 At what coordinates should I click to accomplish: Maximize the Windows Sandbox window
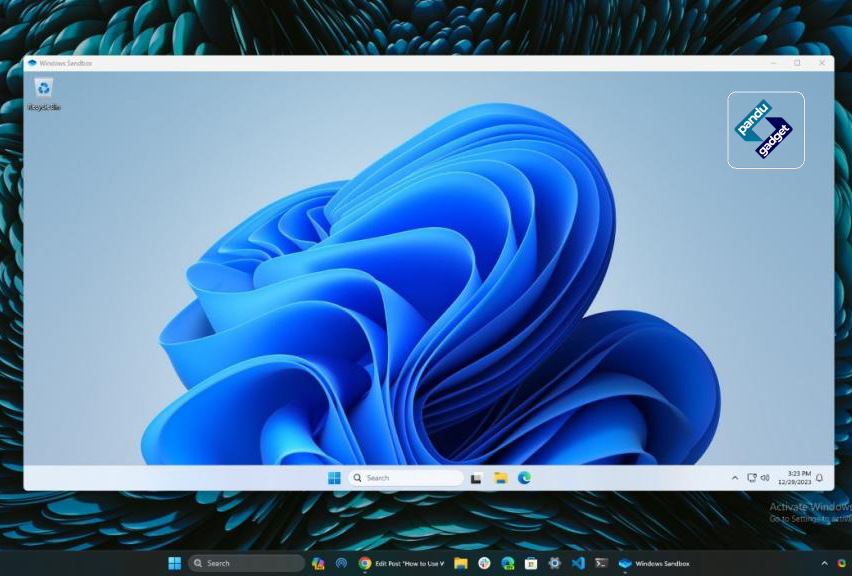tap(797, 63)
